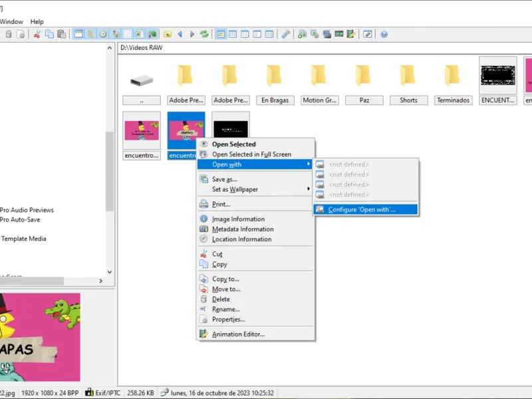Viewport: 532px width, 399px height.
Task: Click the Paste clipboard toolbar icon
Action: pos(61,35)
